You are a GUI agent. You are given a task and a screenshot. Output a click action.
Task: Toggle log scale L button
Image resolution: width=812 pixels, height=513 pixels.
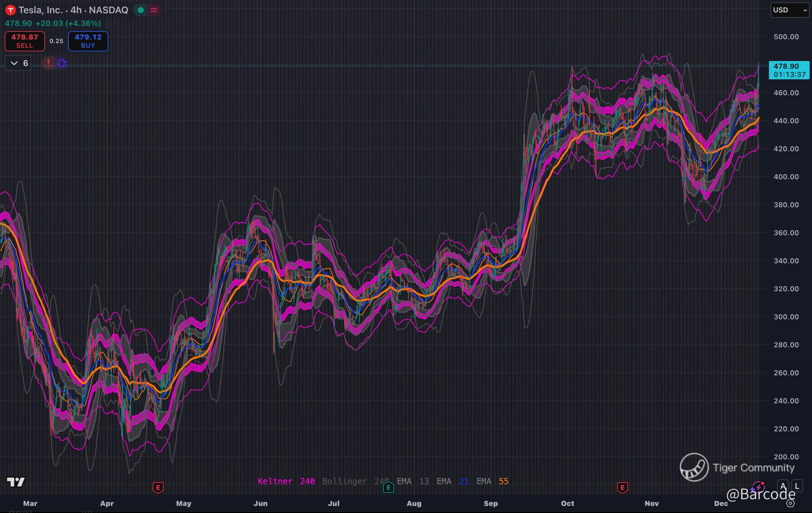[797, 486]
